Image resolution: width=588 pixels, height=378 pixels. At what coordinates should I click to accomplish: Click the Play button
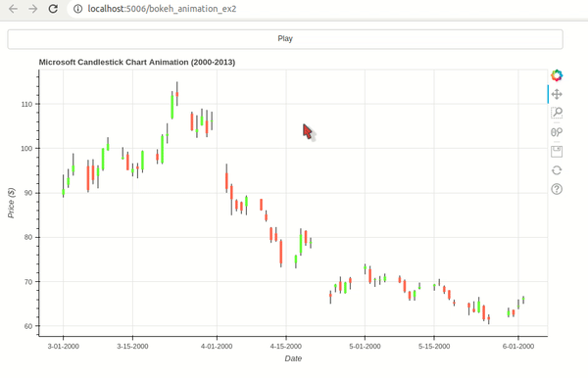coord(285,39)
